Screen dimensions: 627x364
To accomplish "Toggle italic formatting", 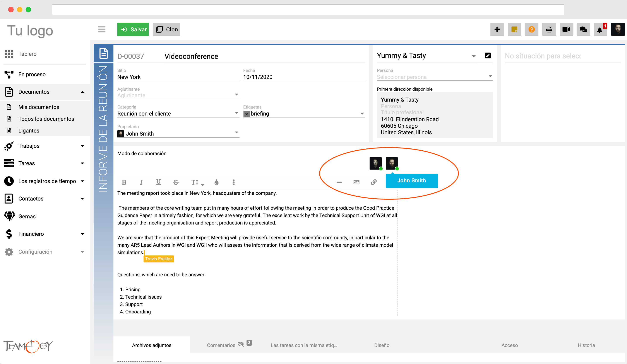I will tap(141, 182).
